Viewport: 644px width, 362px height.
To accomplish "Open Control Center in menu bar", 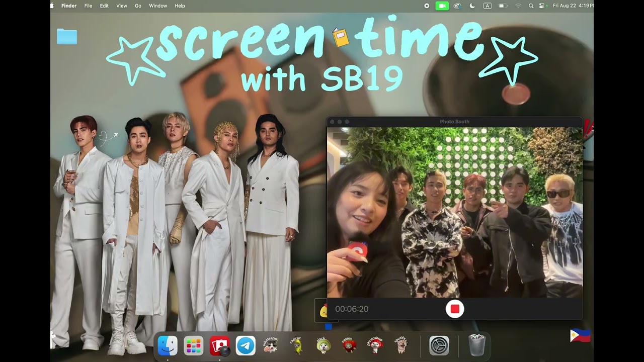I will pyautogui.click(x=542, y=6).
